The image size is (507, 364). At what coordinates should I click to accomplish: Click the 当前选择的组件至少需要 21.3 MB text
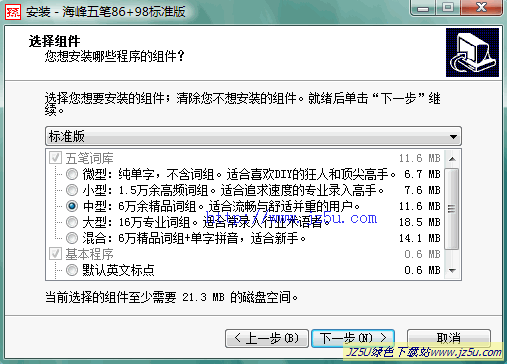coord(171,297)
